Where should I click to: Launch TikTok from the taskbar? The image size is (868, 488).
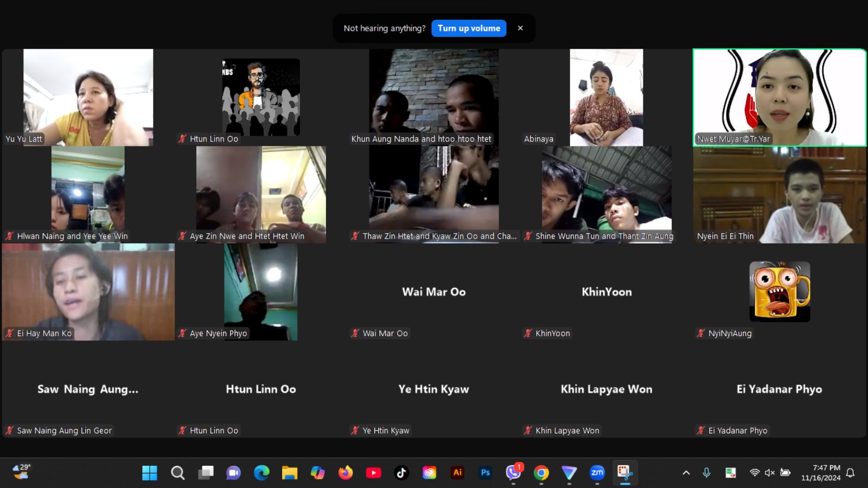[401, 473]
